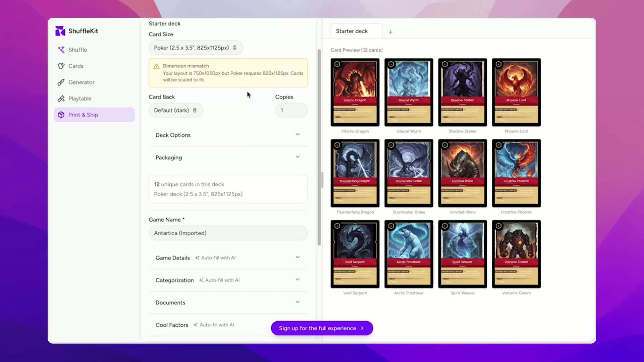Click sparkle icon beside Categorization auto-fill

tap(201, 280)
